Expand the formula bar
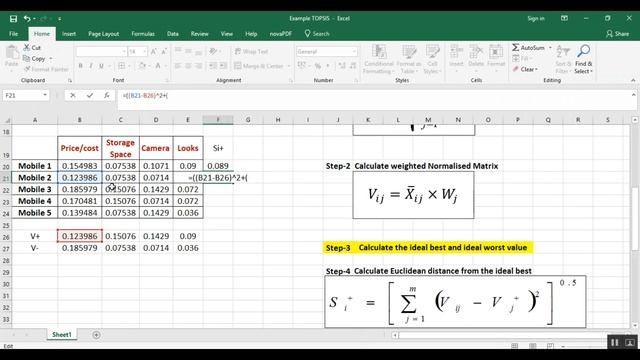The height and width of the screenshot is (360, 640). [633, 95]
